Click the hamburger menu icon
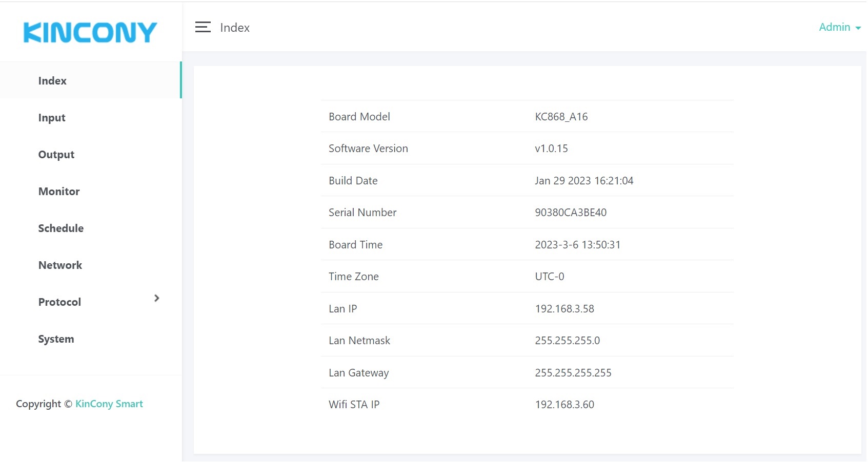 pos(203,28)
